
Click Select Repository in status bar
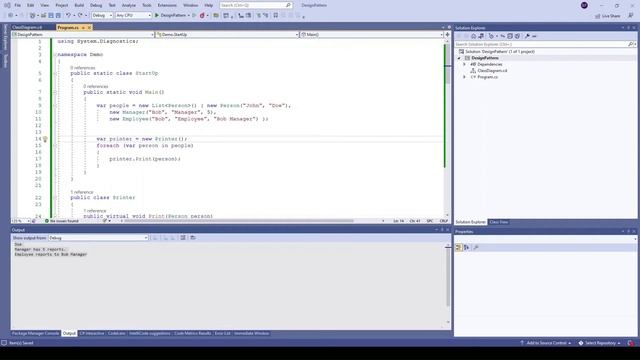click(600, 343)
